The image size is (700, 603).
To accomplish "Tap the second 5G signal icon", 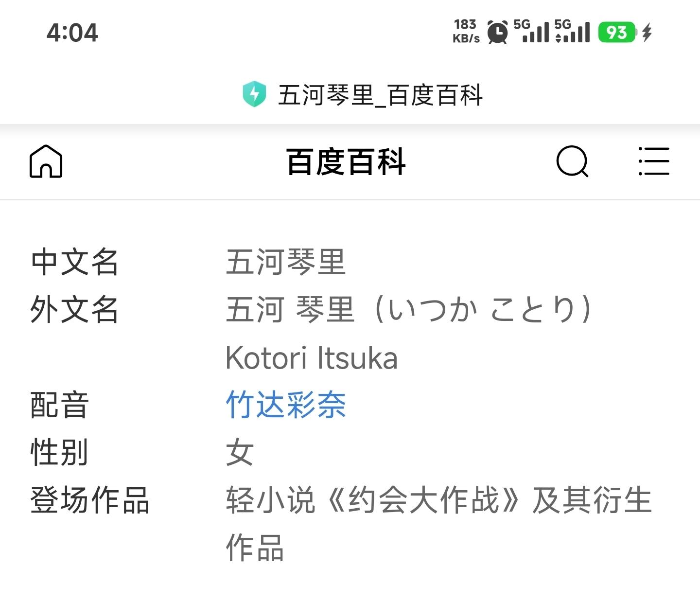I will tap(572, 32).
